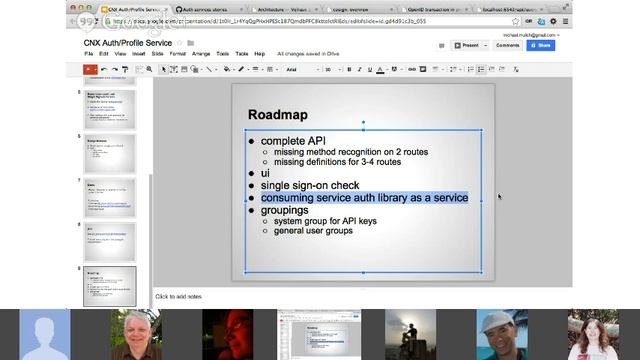Open the chat speech bubble icon near Present
Image resolution: width=640 pixels, height=360 pixels.
[441, 46]
